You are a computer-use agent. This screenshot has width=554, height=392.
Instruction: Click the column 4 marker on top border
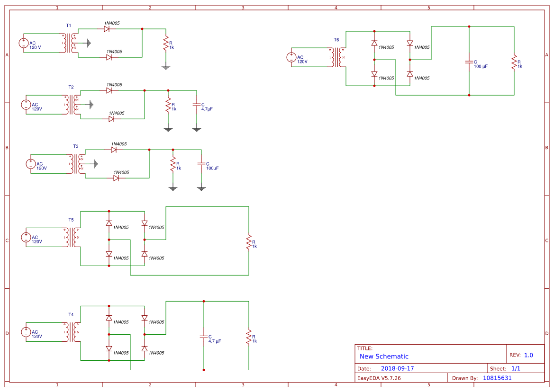coord(335,7)
